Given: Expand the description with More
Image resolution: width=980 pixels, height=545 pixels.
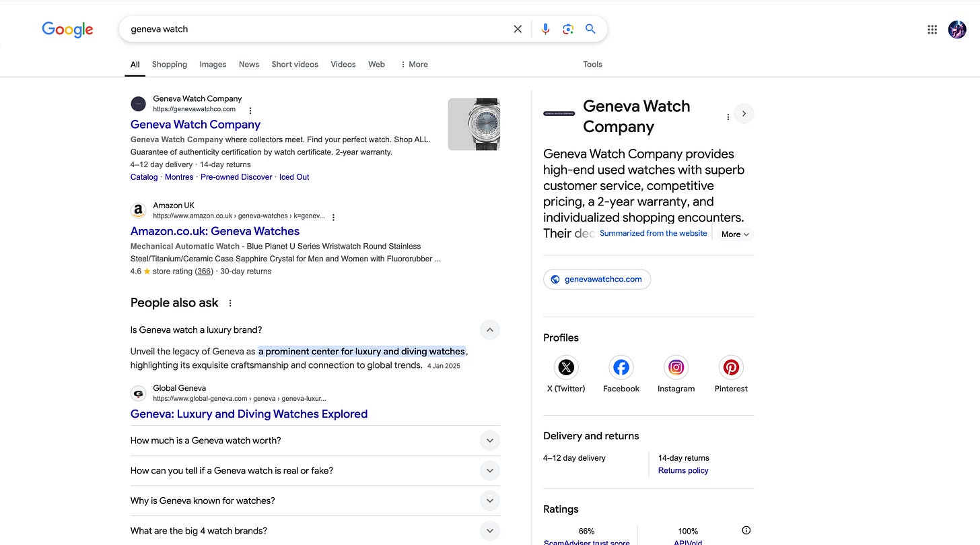Looking at the screenshot, I should tap(735, 234).
